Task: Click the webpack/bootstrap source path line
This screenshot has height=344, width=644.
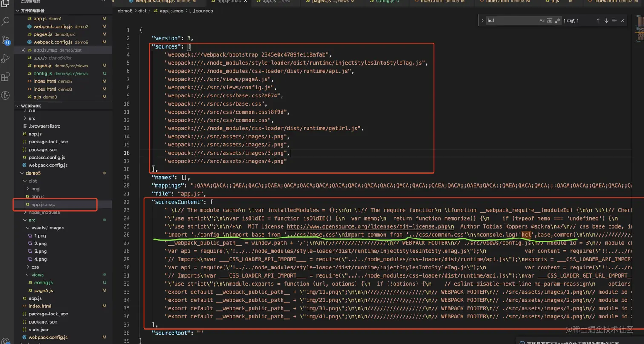Action: click(248, 54)
